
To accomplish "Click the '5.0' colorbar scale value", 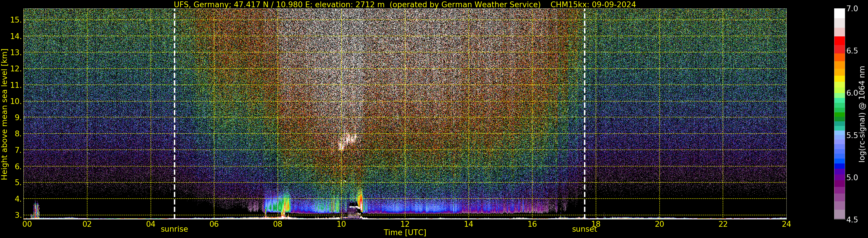I will (x=852, y=177).
